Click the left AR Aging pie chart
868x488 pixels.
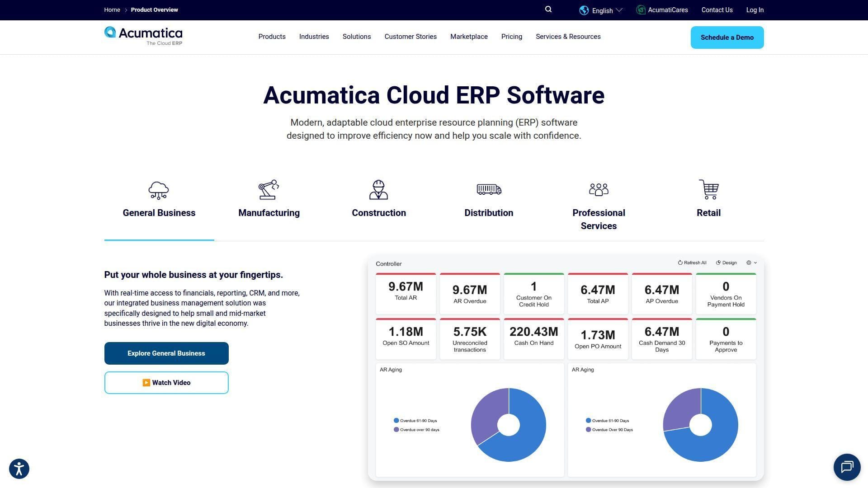coord(508,425)
